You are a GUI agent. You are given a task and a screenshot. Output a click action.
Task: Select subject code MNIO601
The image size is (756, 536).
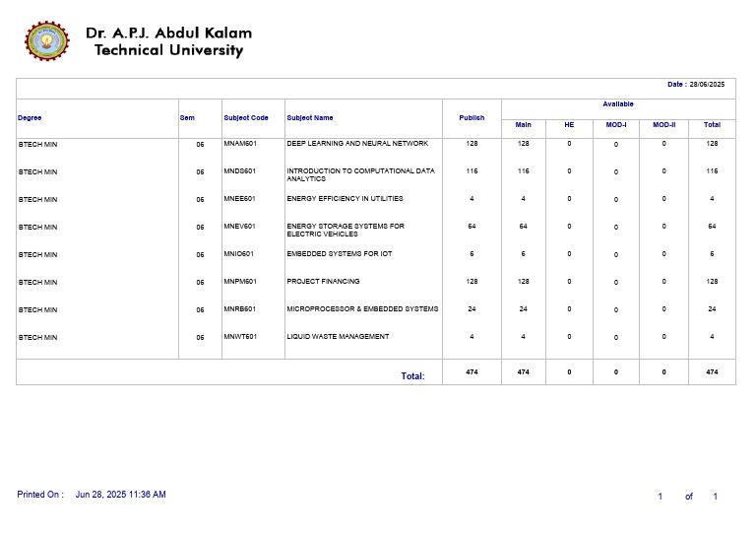238,254
